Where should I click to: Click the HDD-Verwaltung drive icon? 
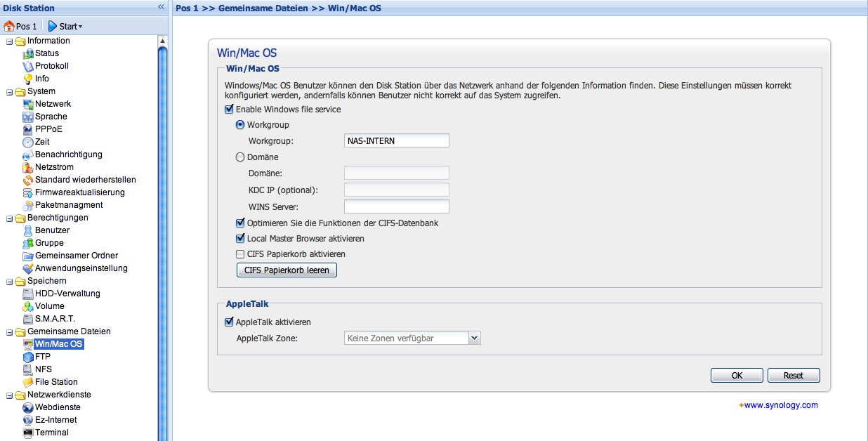click(28, 294)
